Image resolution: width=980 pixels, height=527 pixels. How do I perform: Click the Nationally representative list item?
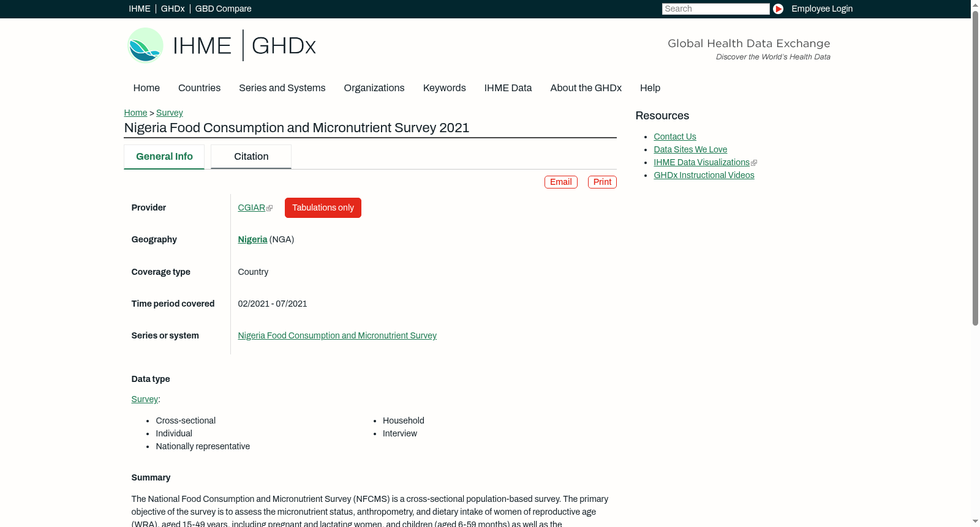click(203, 447)
